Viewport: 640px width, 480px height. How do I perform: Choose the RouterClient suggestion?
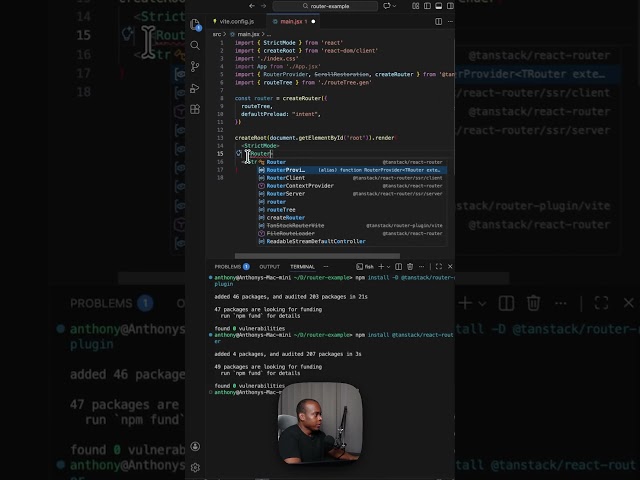[352, 178]
